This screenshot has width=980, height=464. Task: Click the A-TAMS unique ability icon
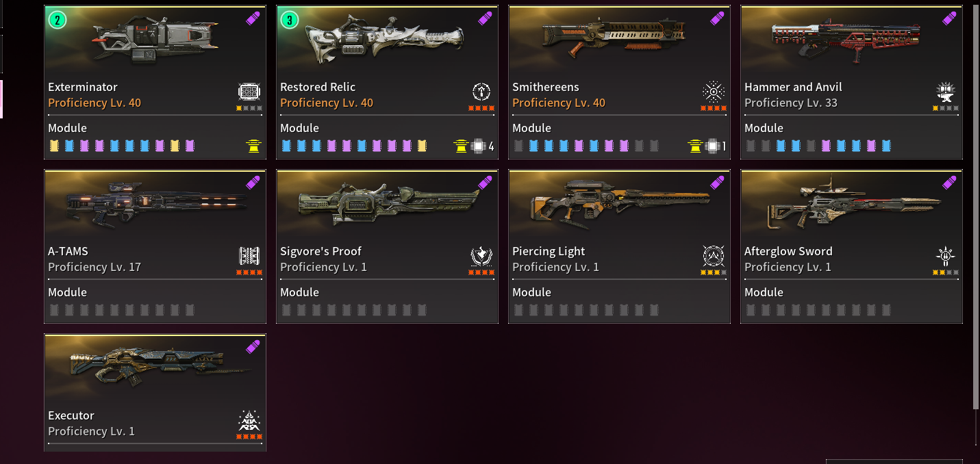(x=249, y=256)
